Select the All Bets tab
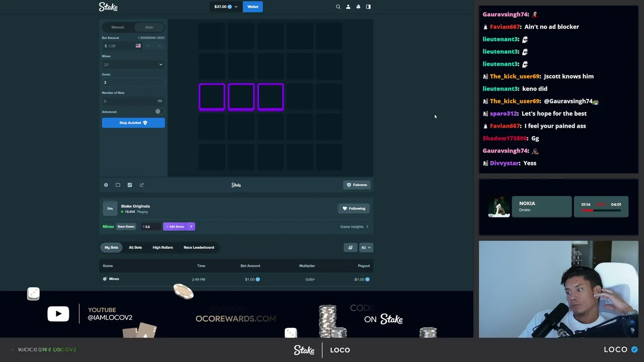 pyautogui.click(x=135, y=247)
